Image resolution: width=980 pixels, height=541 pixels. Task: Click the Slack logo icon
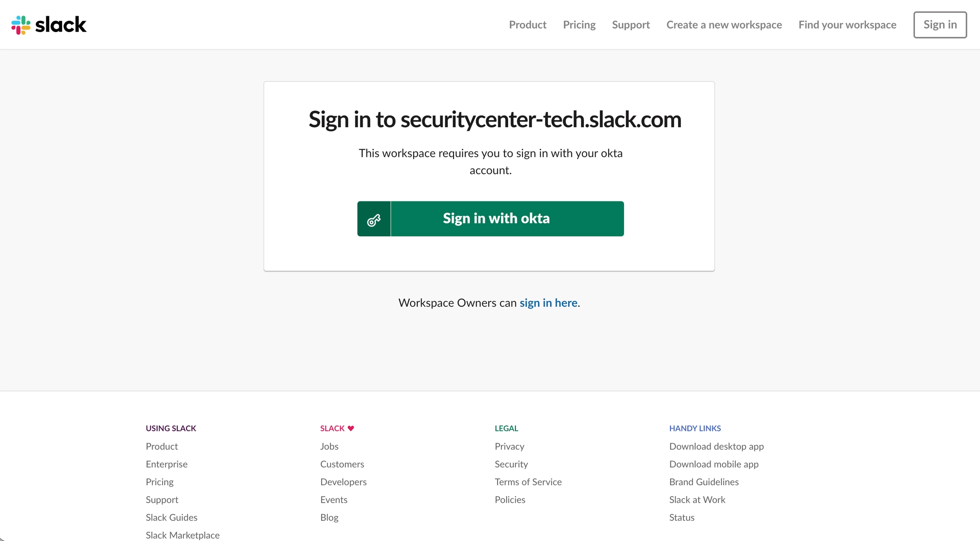[21, 25]
